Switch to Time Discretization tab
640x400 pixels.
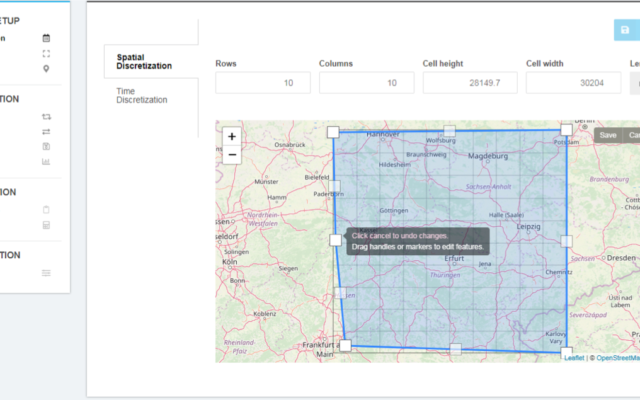click(142, 96)
